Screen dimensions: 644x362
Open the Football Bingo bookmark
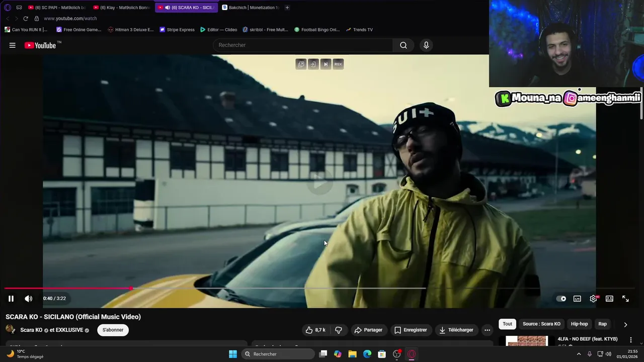(317, 30)
